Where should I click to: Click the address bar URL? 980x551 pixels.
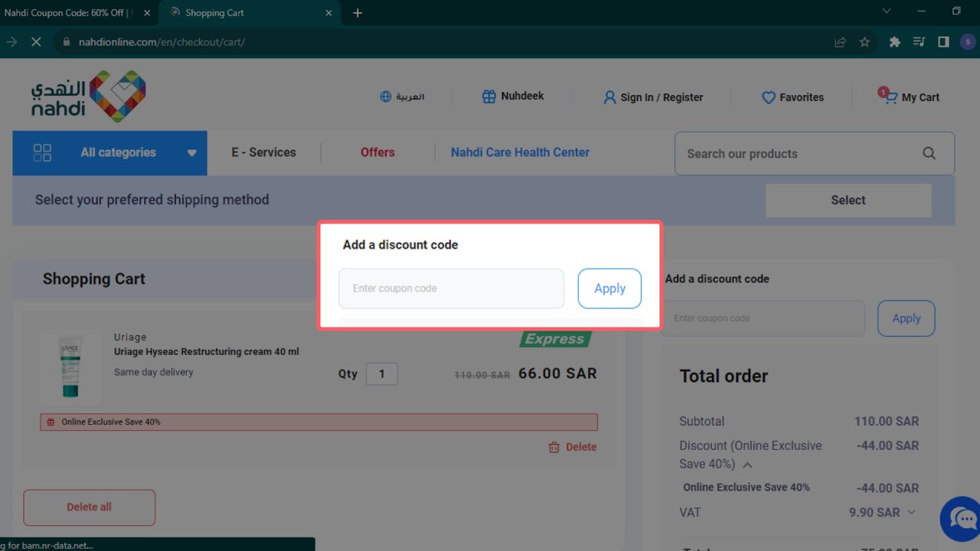point(162,42)
